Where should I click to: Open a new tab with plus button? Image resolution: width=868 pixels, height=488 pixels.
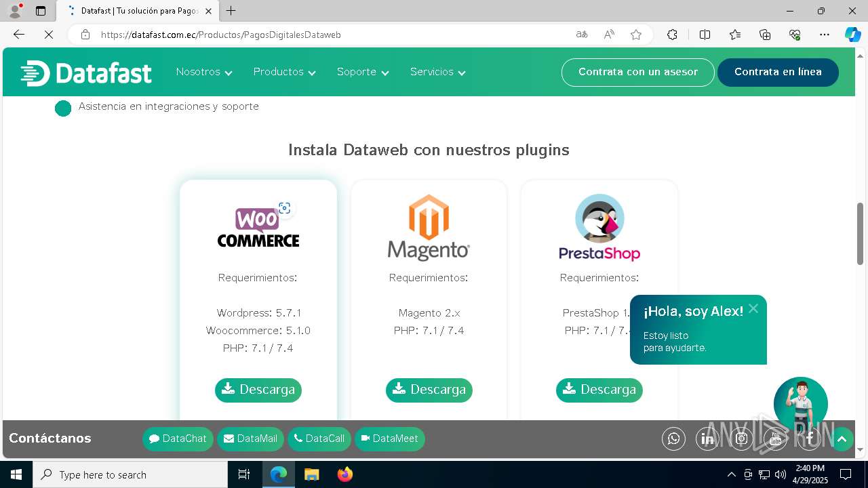click(231, 11)
